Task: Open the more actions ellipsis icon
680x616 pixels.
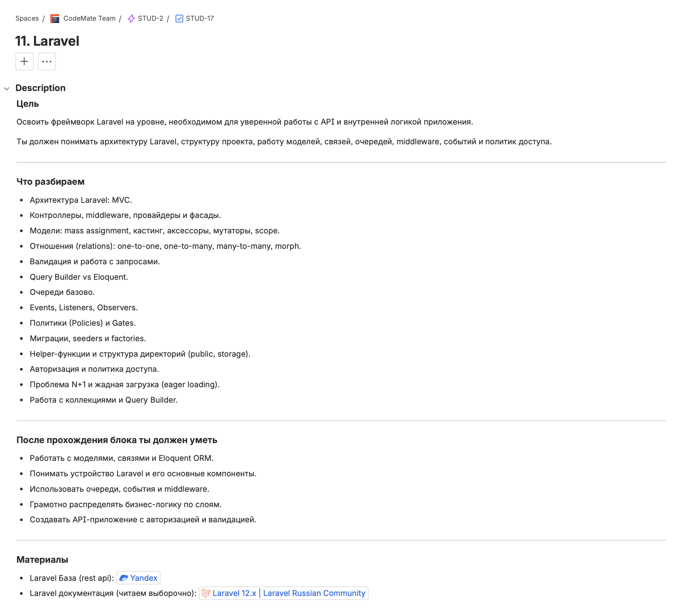Action: [47, 61]
